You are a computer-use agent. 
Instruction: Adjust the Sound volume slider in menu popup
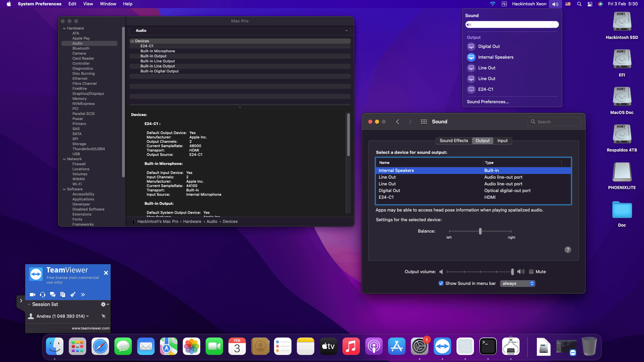[512, 25]
